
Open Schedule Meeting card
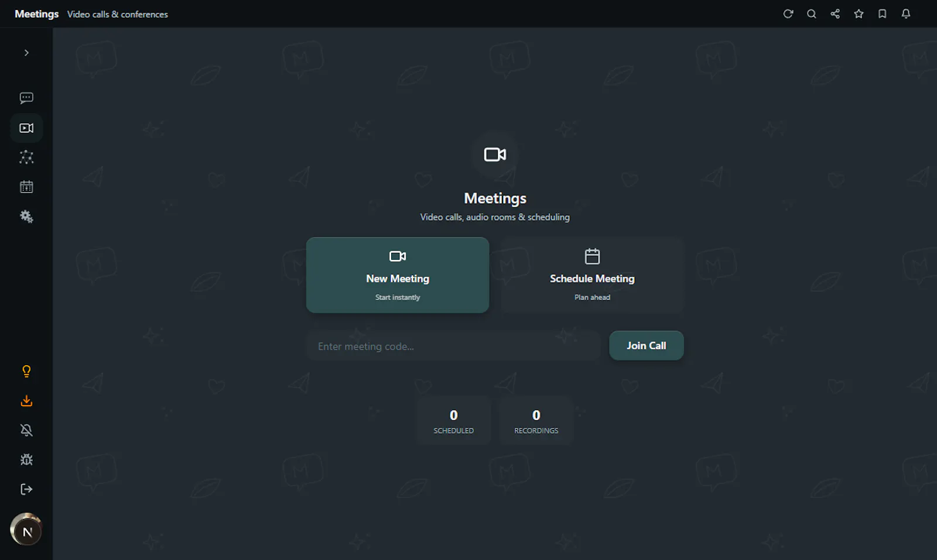[592, 275]
